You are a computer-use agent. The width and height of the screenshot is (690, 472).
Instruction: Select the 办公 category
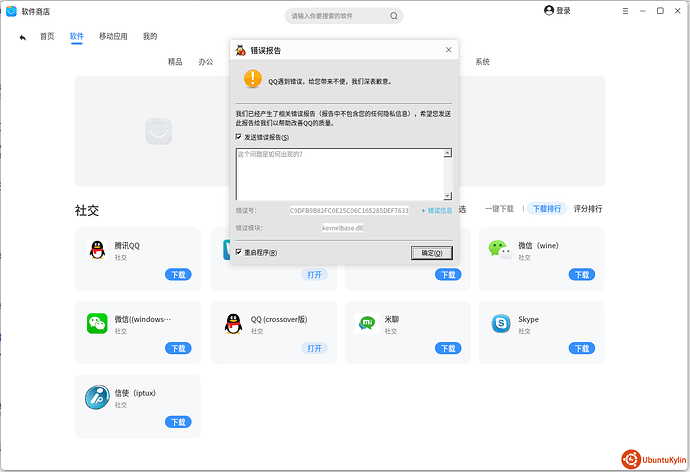pos(206,62)
